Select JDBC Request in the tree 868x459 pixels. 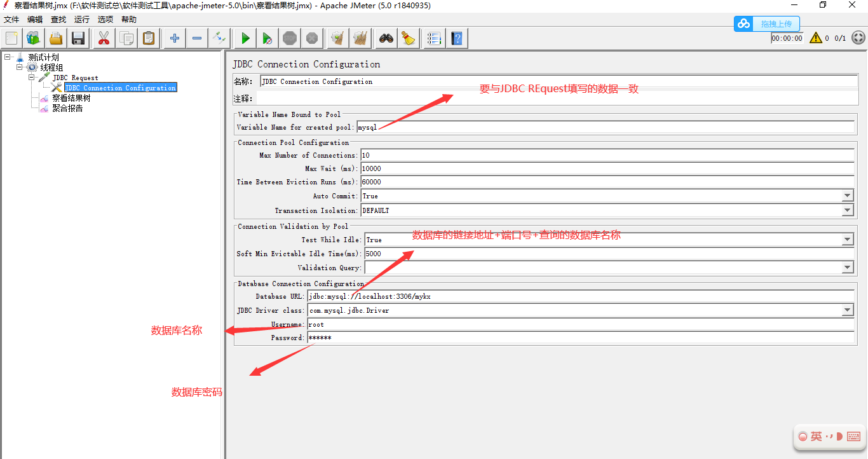(x=75, y=78)
